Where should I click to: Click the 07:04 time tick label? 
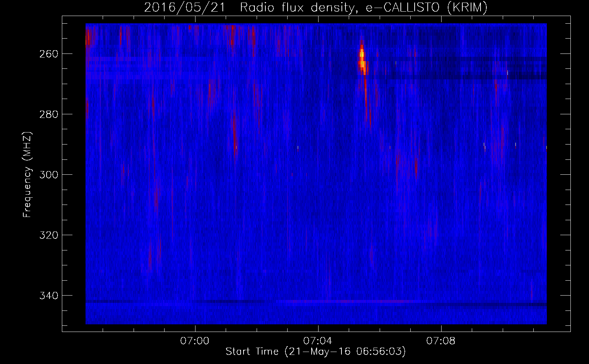pyautogui.click(x=318, y=341)
